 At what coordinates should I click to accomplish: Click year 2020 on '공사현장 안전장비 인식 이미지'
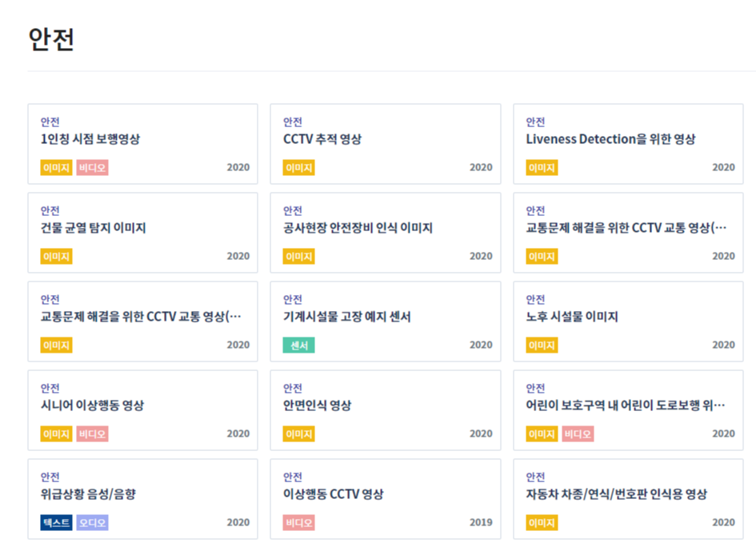tap(481, 256)
